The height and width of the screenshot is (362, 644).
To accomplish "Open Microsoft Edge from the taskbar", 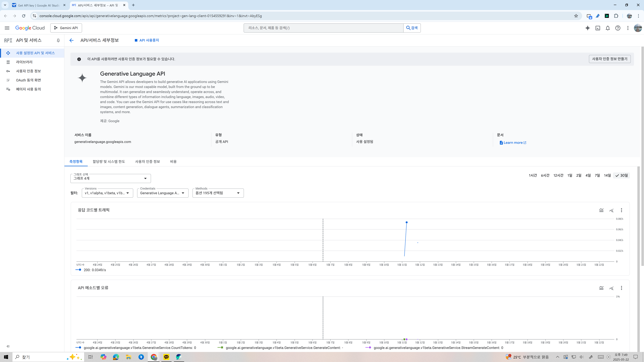I will (x=116, y=357).
